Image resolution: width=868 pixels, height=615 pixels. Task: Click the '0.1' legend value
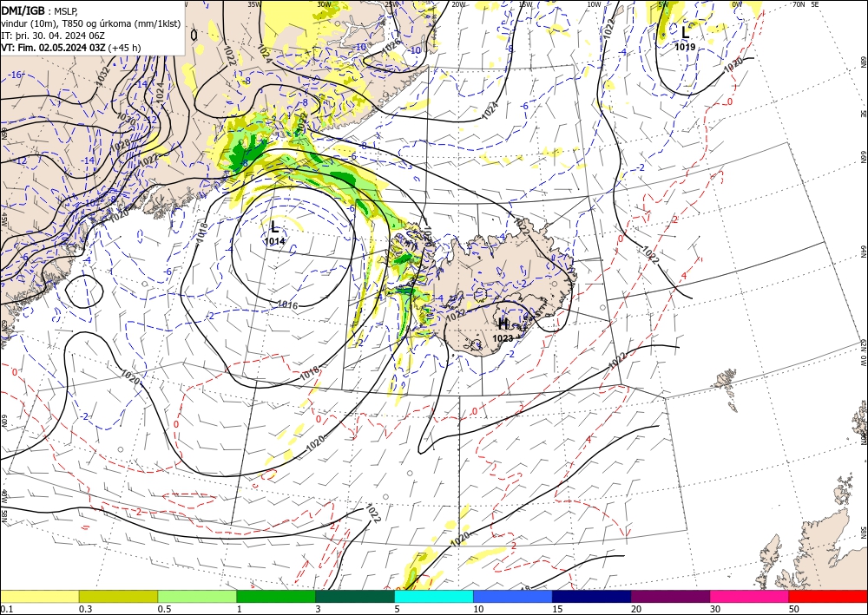click(x=5, y=609)
